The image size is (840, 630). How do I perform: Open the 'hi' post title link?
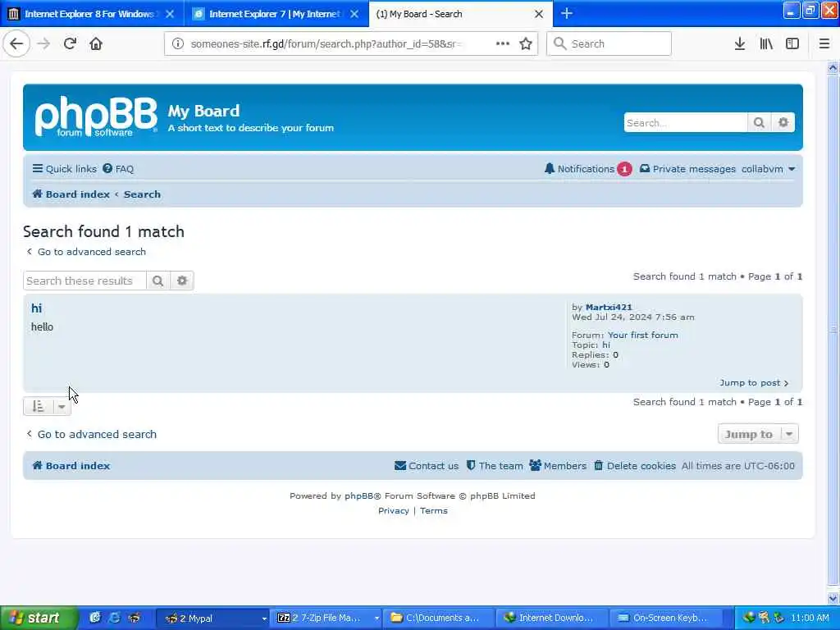tap(36, 308)
